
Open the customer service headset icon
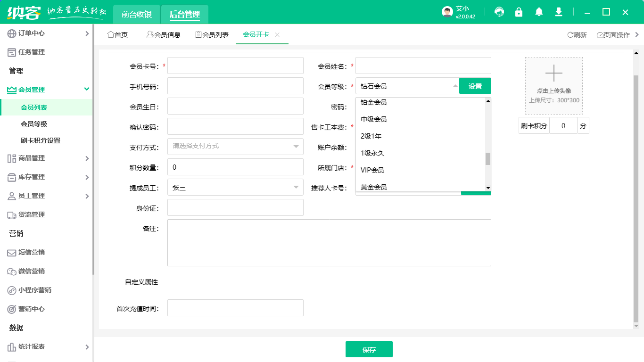click(x=499, y=12)
